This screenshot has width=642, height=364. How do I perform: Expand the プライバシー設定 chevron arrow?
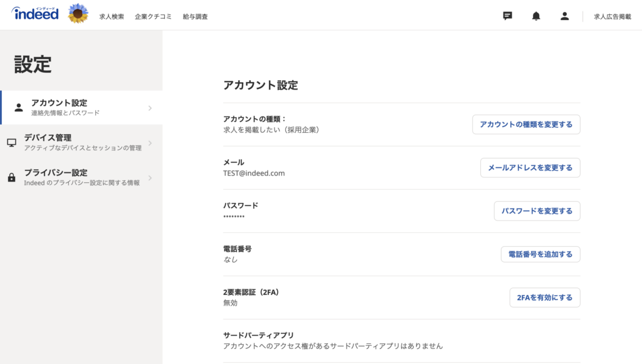click(x=150, y=178)
